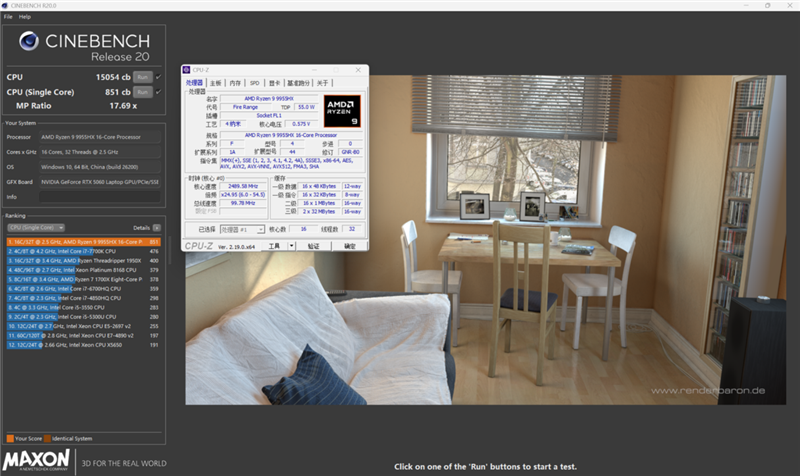Click inside the empty Info field
The image size is (800, 476).
pyautogui.click(x=100, y=197)
